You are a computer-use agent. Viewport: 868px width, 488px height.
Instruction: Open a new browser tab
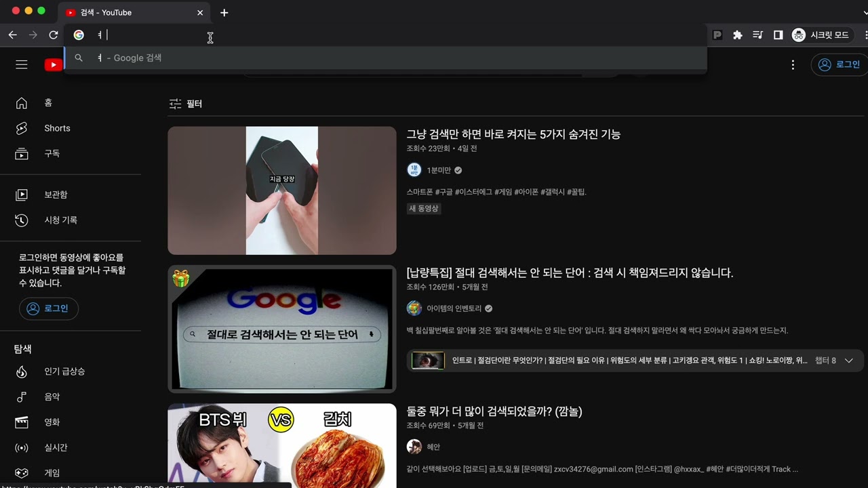(224, 13)
